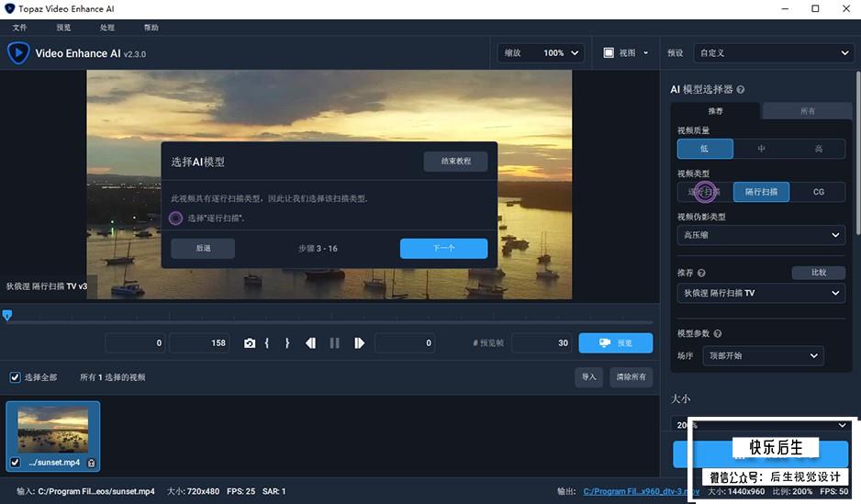Open the 文件 menu

pos(20,28)
